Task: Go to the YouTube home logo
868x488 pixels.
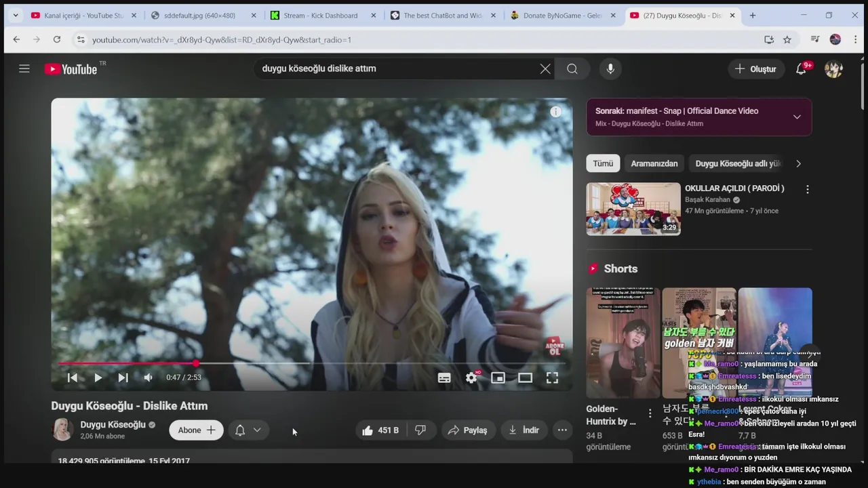Action: 71,69
